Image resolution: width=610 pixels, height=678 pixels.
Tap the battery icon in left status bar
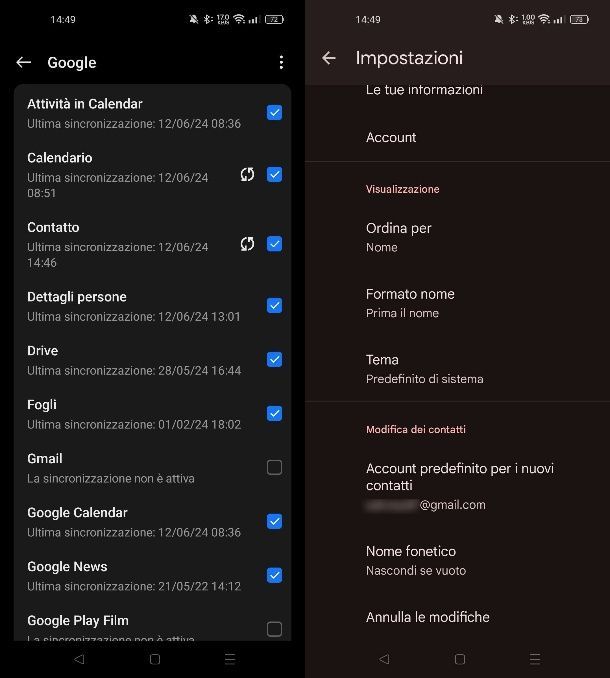click(x=275, y=19)
